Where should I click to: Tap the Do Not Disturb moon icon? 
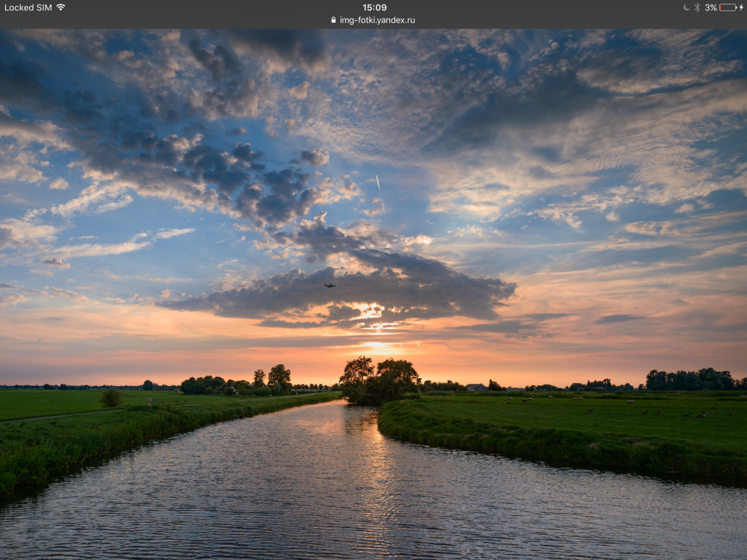click(686, 7)
